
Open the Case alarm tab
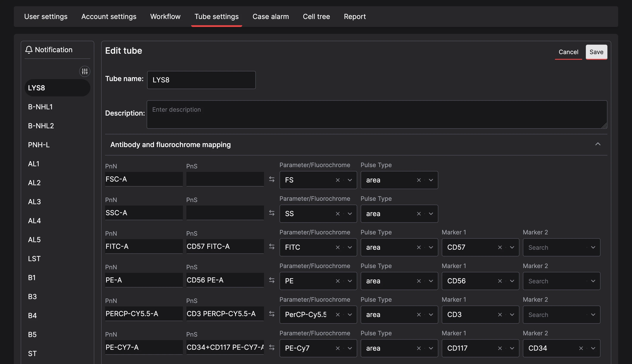[x=271, y=17]
